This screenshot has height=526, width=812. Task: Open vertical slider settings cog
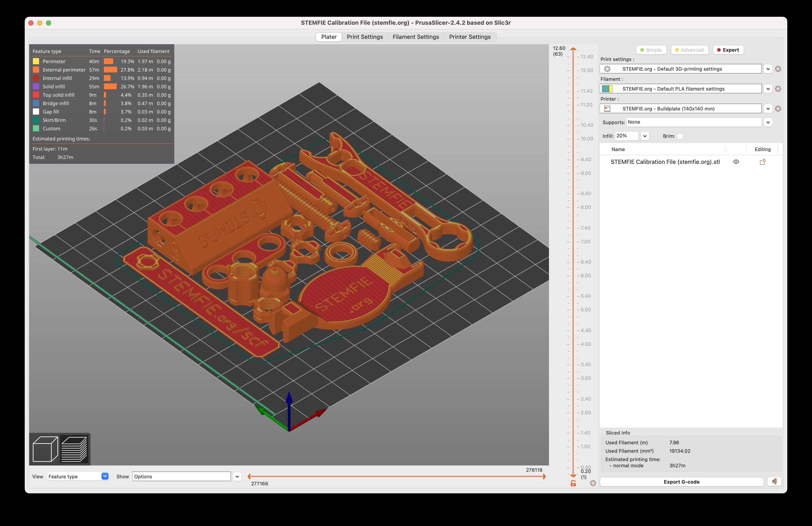[593, 483]
